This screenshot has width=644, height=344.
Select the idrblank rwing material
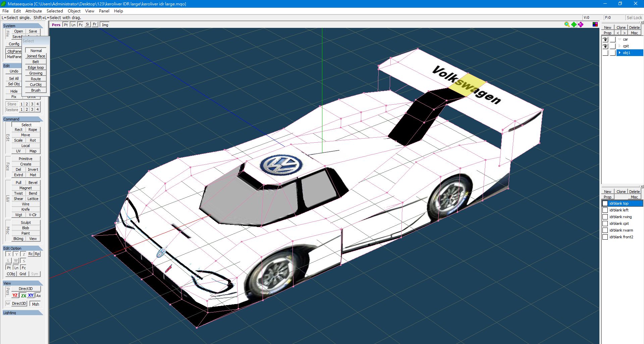tap(620, 217)
